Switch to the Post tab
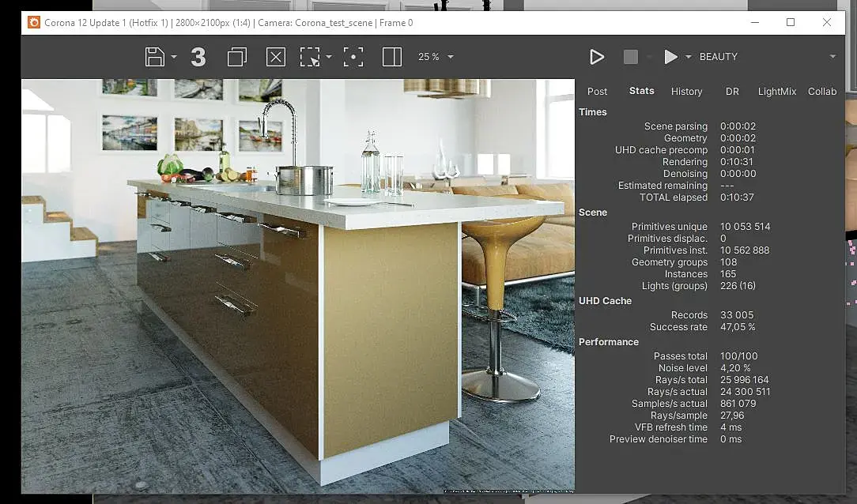This screenshot has width=857, height=504. (597, 91)
